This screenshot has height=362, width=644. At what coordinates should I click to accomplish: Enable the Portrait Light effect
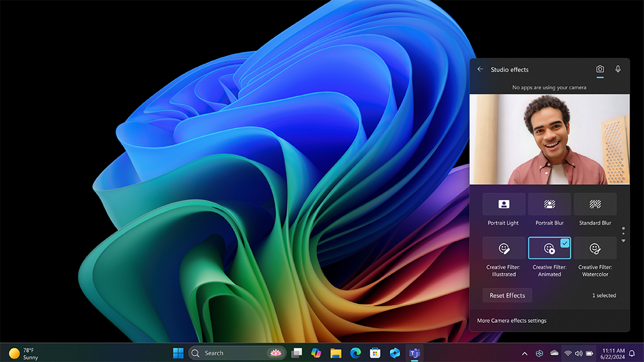pos(504,204)
